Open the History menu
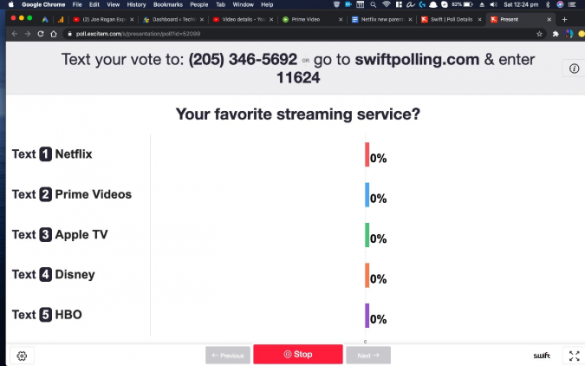Viewport: 585px width, 366px height. point(136,4)
